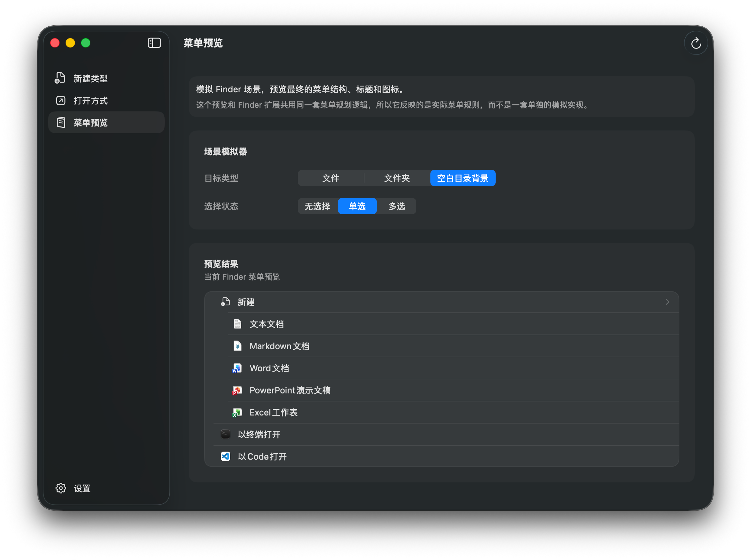Viewport: 751px width, 560px height.
Task: Expand the 新建 submenu chevron
Action: click(668, 302)
